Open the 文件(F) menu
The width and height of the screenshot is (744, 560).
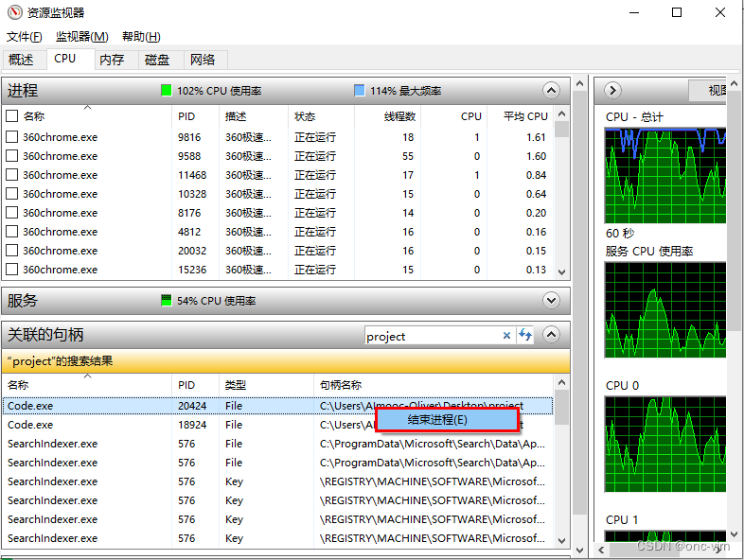point(25,37)
